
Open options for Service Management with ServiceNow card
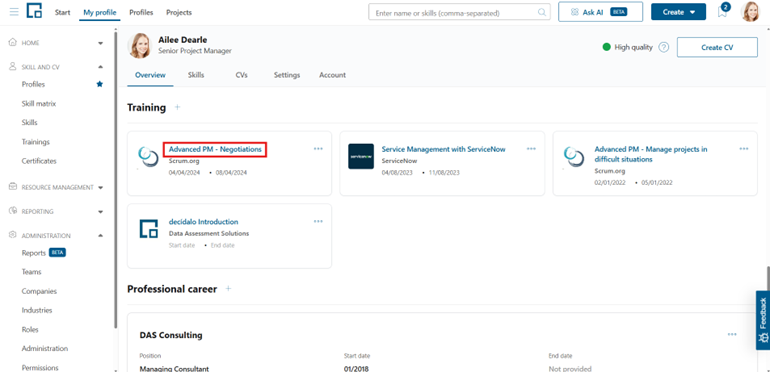pyautogui.click(x=531, y=149)
